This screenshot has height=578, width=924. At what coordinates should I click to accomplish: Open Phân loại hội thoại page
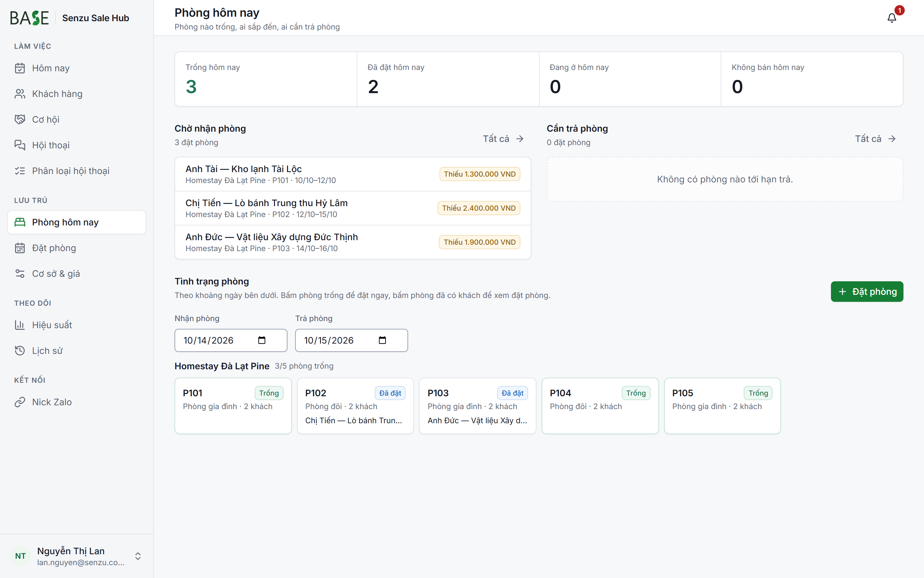click(76, 171)
